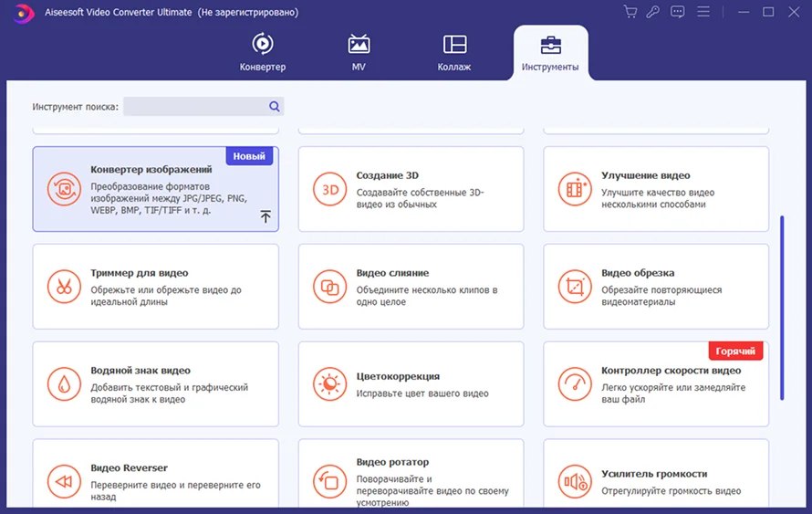Open the Коллаж tab
The width and height of the screenshot is (812, 514).
click(x=454, y=52)
